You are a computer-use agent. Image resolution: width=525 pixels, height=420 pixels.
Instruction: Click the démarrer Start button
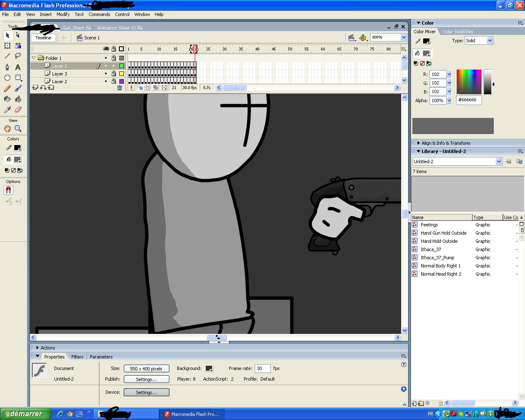[26, 414]
